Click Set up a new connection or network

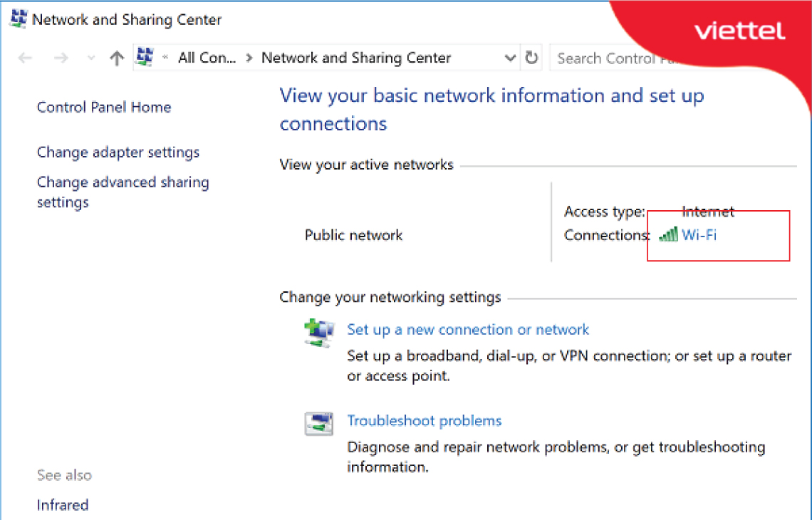468,330
